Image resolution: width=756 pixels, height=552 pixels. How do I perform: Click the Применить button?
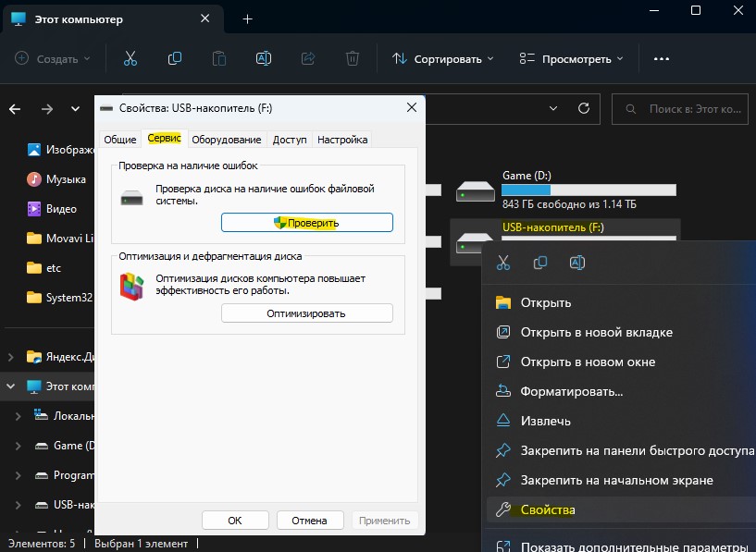(x=384, y=521)
